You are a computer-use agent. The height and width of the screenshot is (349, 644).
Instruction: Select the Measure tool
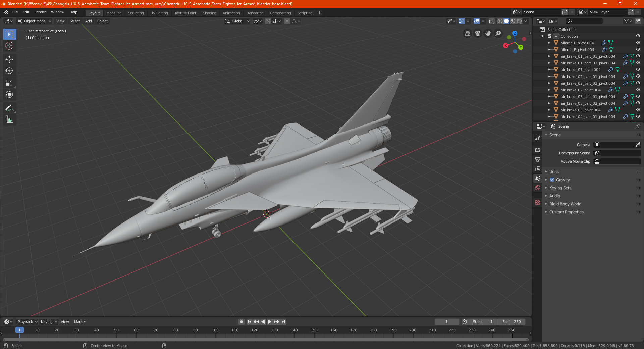(x=9, y=120)
